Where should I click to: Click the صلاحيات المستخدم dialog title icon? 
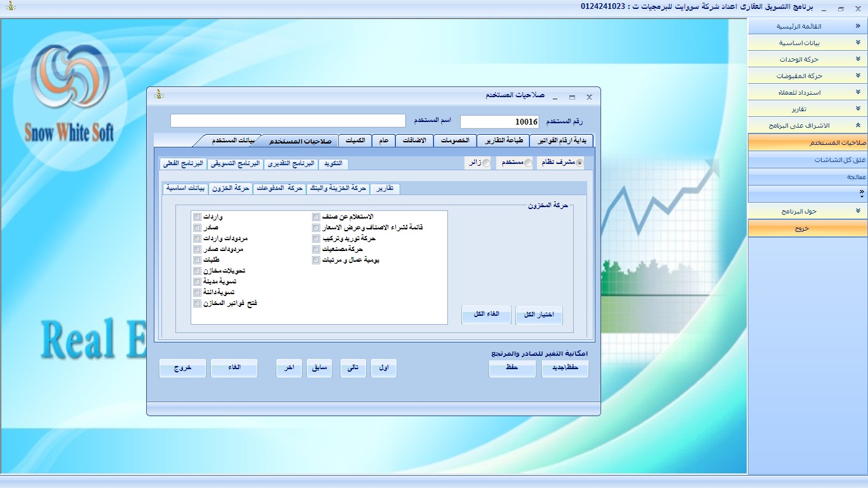coord(159,95)
